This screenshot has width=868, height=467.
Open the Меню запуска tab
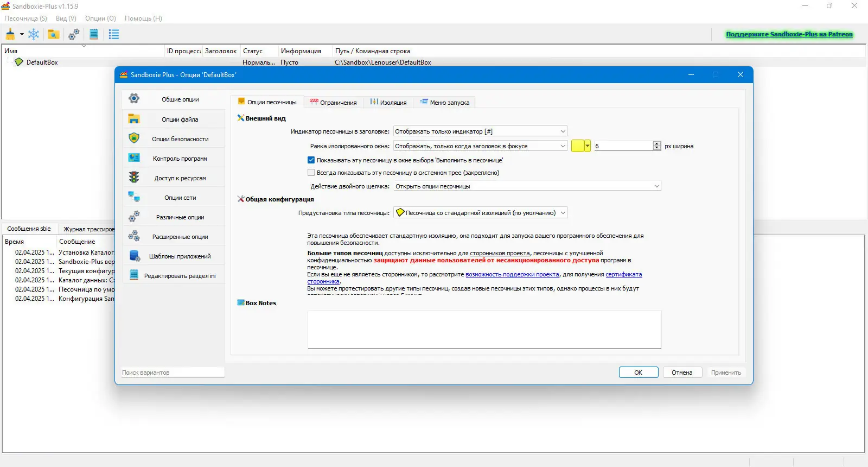click(x=445, y=102)
